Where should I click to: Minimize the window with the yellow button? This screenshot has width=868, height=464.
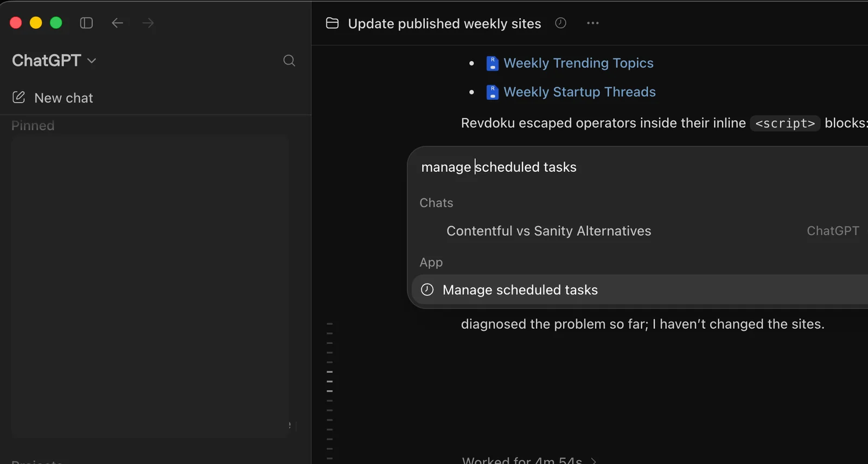(36, 23)
